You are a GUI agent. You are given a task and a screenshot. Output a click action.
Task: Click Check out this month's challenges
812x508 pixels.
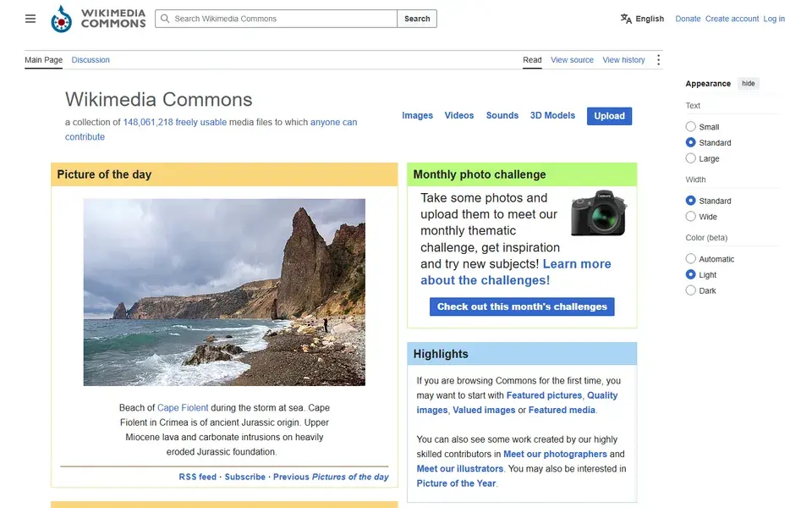point(522,306)
